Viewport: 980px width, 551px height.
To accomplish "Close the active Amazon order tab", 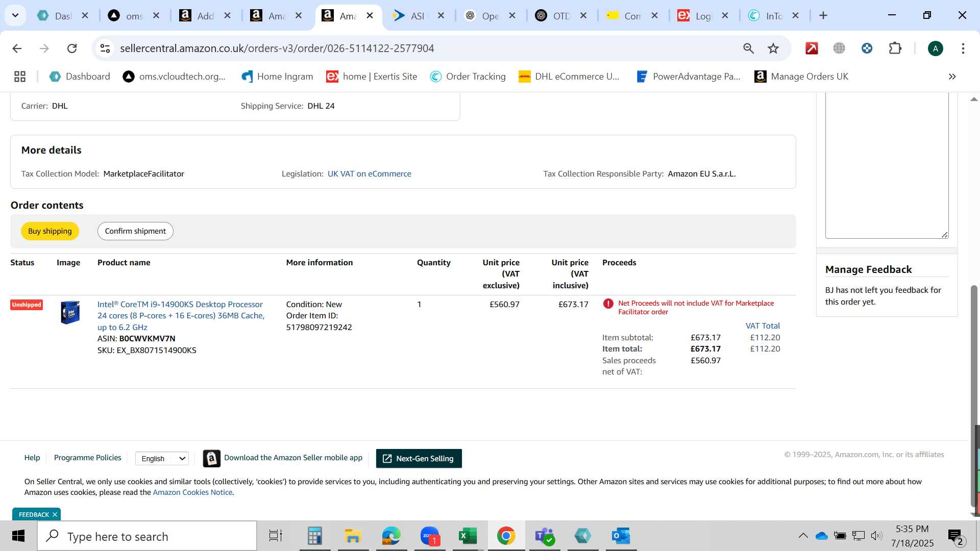I will [370, 16].
